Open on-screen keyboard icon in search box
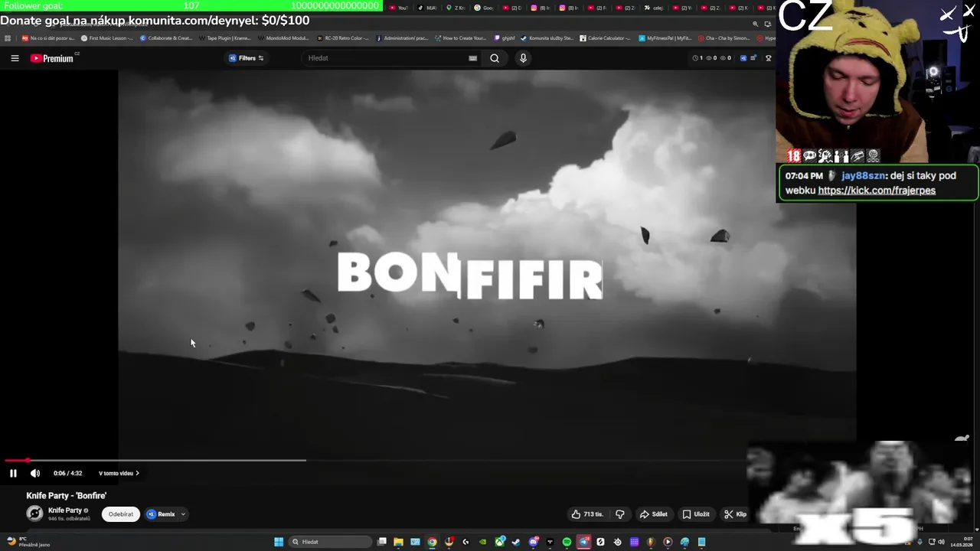 [472, 58]
